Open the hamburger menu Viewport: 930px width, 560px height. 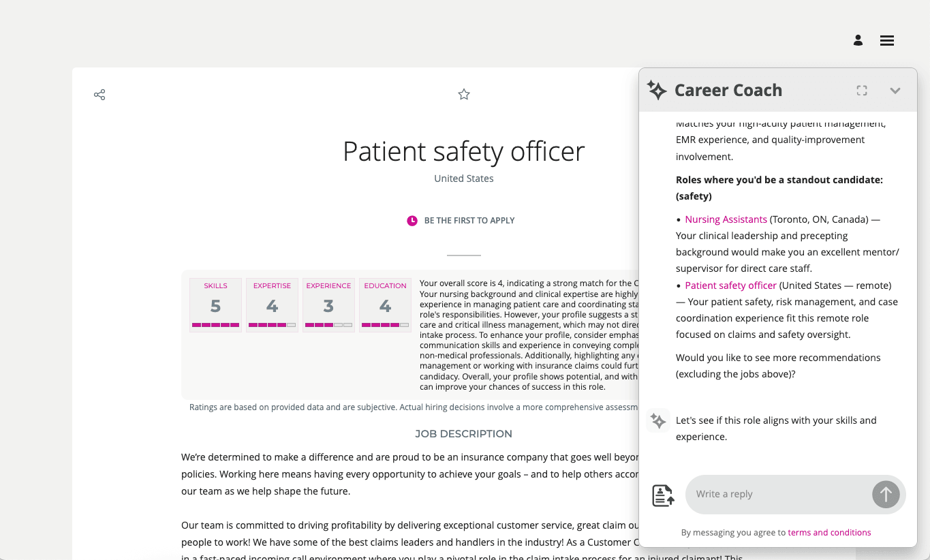click(886, 40)
